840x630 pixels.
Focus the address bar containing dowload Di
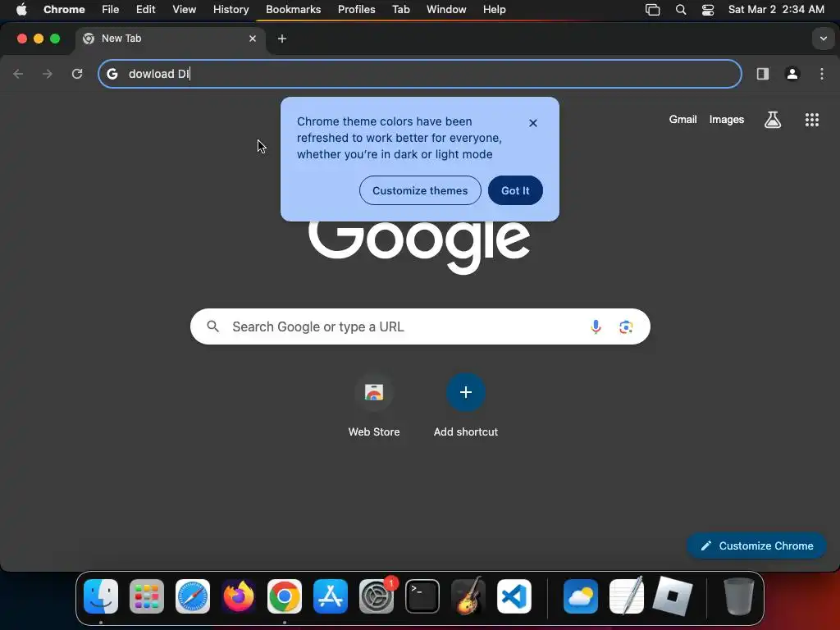coord(420,74)
